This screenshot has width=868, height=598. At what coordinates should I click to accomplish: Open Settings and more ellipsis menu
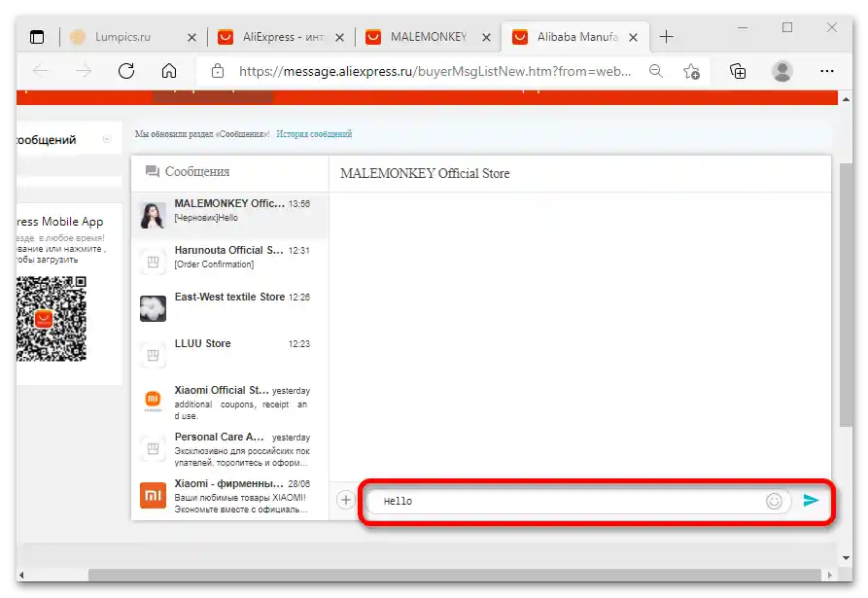(x=827, y=71)
